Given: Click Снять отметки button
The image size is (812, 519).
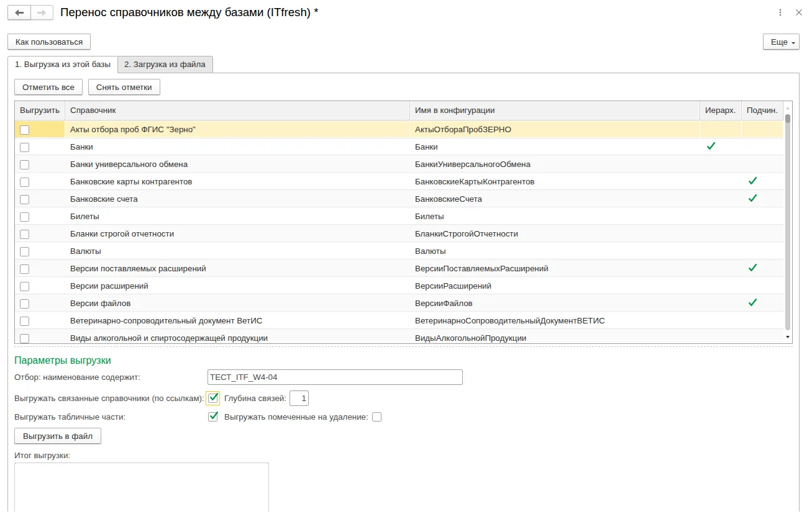Looking at the screenshot, I should pyautogui.click(x=124, y=87).
